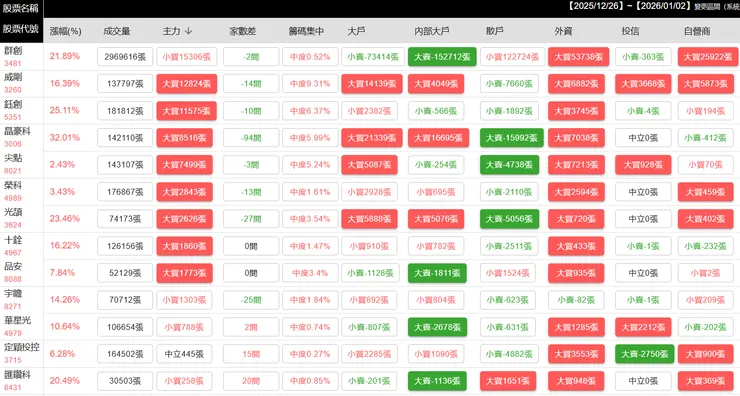Click the 2969616張 volume cell
Screen dimensions: 740x396
click(x=125, y=57)
